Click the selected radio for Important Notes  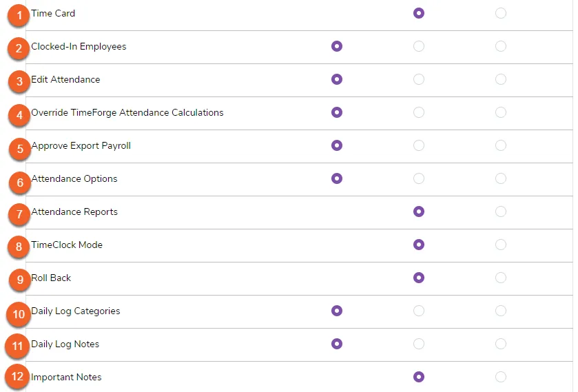point(419,377)
